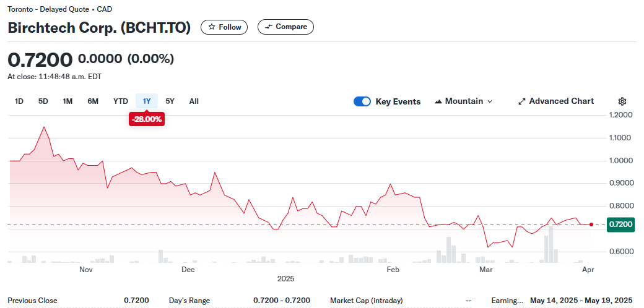This screenshot has width=644, height=308.
Task: Click the Day's Range value 0.7200 - 0.7200
Action: 282,301
